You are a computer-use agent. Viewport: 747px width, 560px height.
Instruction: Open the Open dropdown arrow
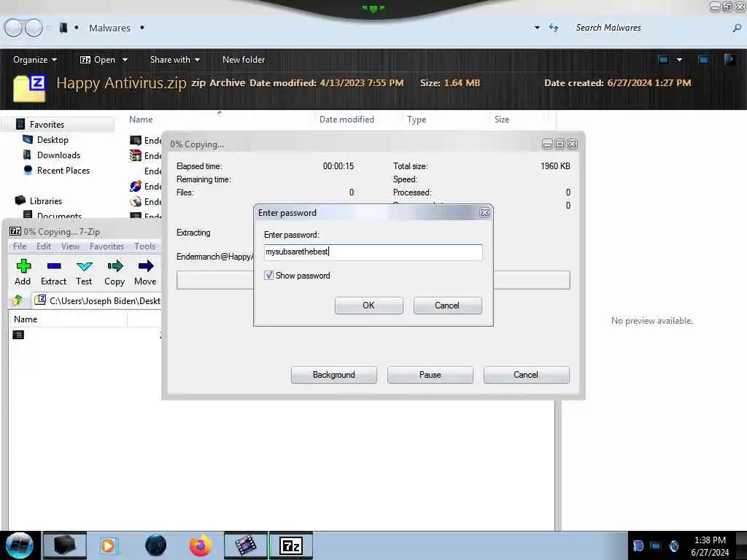tap(125, 60)
